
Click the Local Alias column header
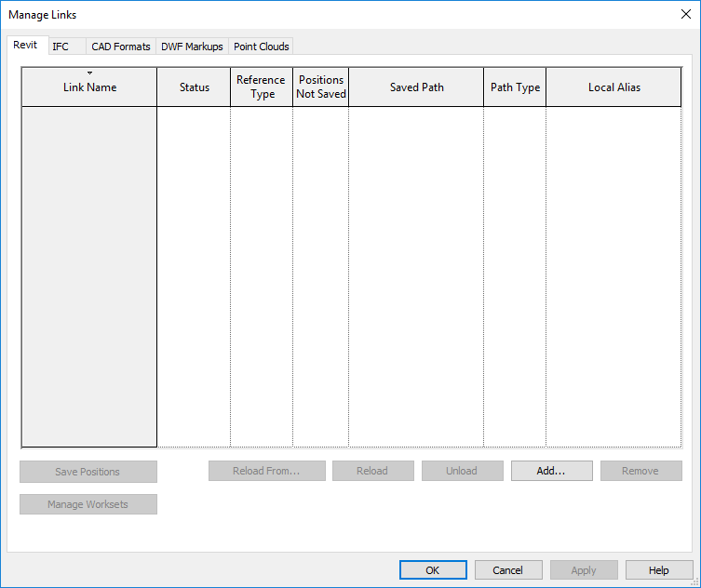pyautogui.click(x=613, y=87)
